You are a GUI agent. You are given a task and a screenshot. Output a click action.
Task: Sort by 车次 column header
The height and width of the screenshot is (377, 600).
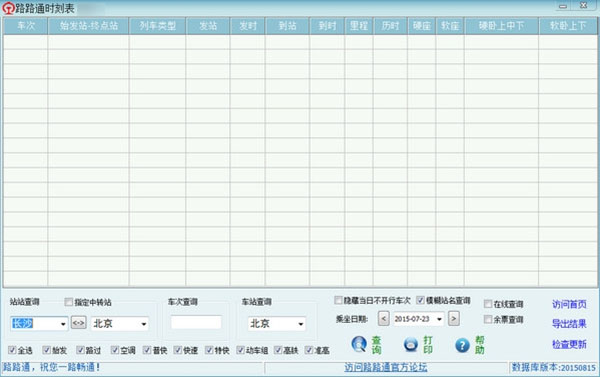(26, 26)
